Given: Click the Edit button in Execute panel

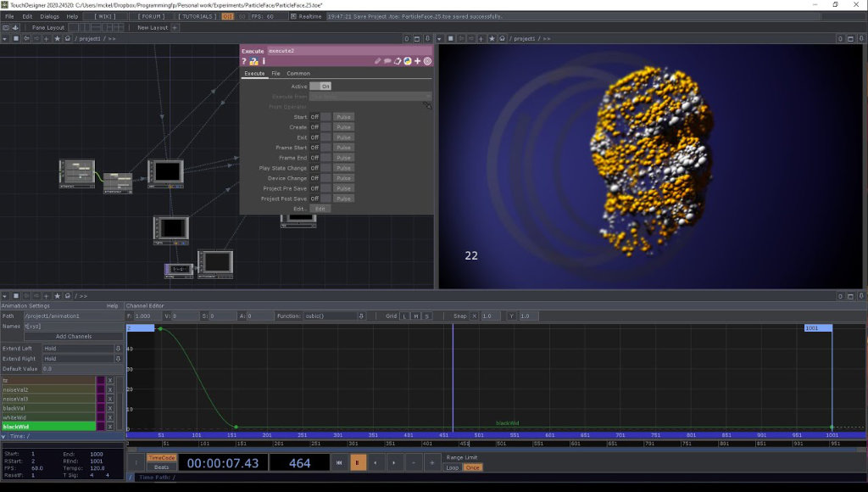Looking at the screenshot, I should [320, 209].
